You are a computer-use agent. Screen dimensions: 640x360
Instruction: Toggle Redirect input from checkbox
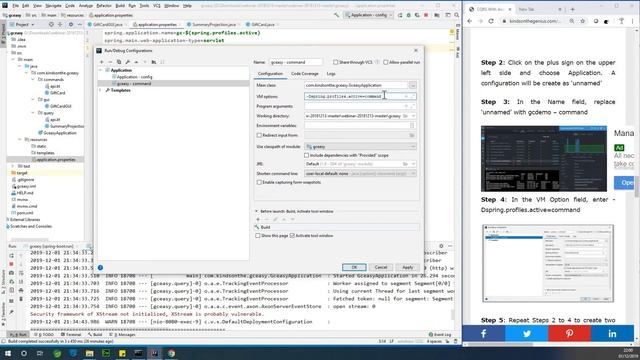pos(259,135)
